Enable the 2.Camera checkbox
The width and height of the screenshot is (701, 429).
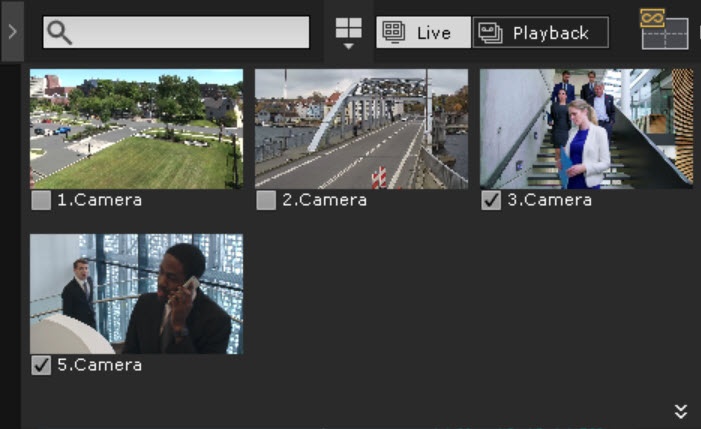[266, 200]
